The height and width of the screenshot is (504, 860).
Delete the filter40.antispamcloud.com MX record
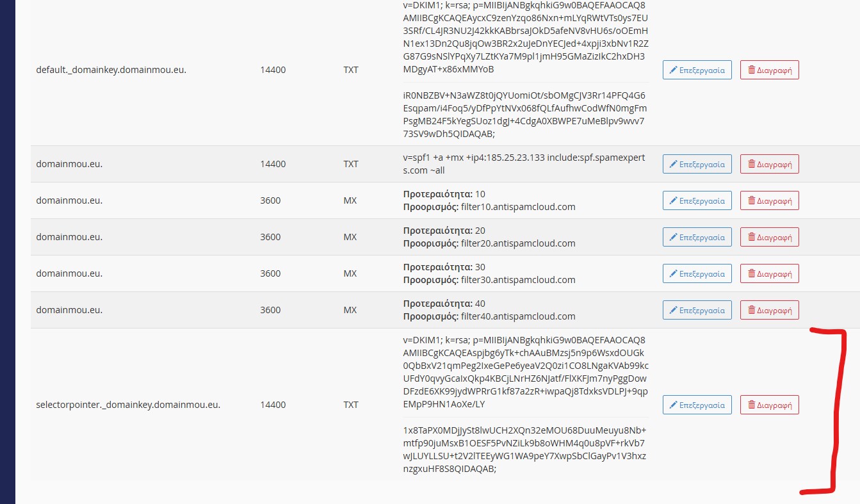769,310
